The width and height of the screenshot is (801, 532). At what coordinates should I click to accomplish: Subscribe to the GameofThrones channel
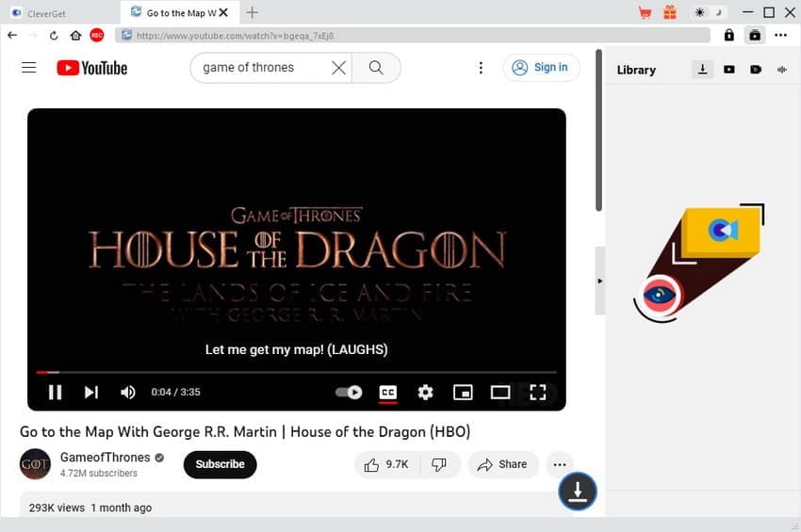(x=220, y=464)
